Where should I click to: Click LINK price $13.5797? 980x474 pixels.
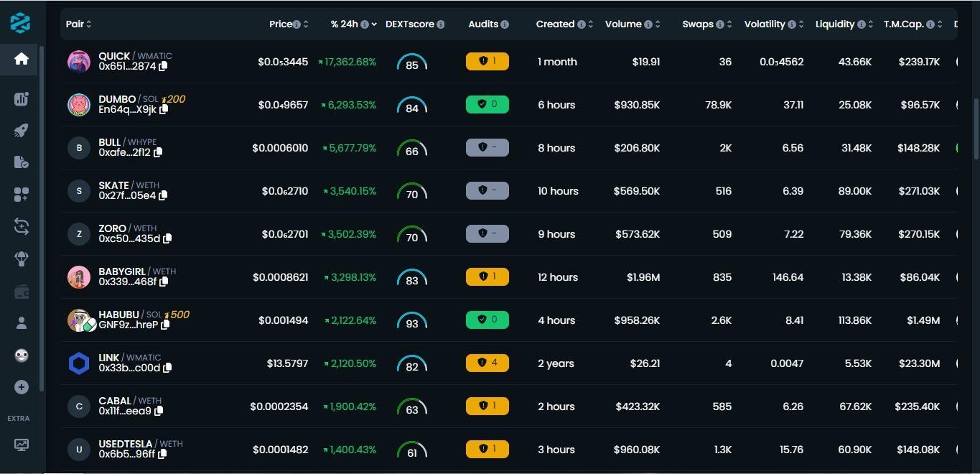coord(287,363)
